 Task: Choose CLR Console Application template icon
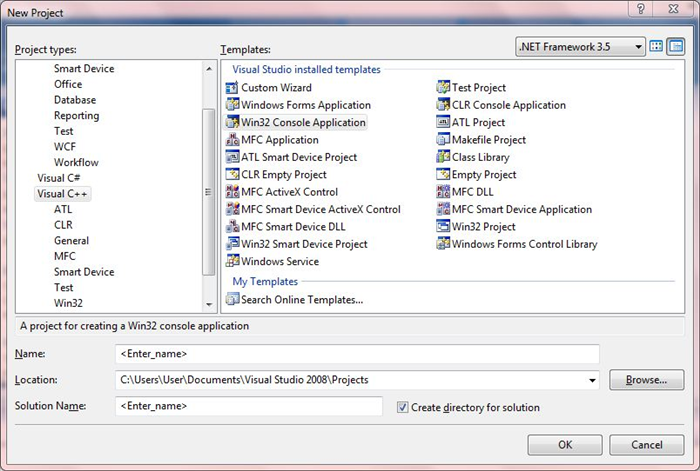(x=443, y=105)
